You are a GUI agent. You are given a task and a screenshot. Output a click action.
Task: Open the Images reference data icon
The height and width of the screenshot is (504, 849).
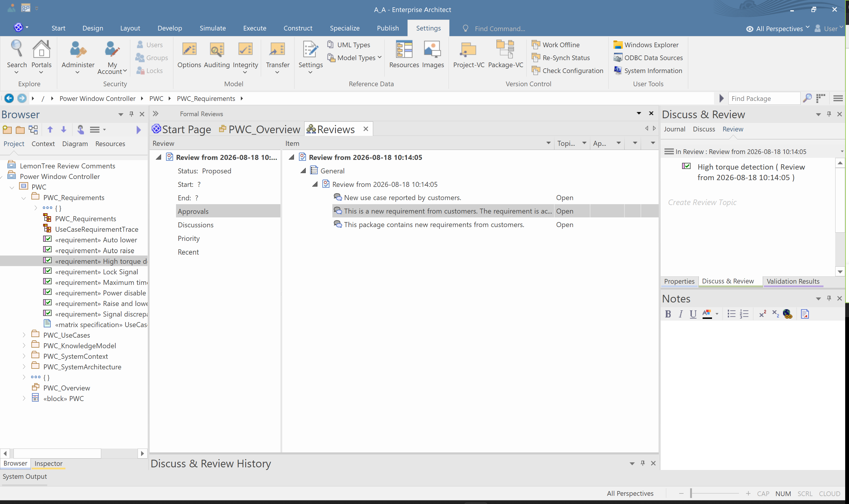pos(433,54)
